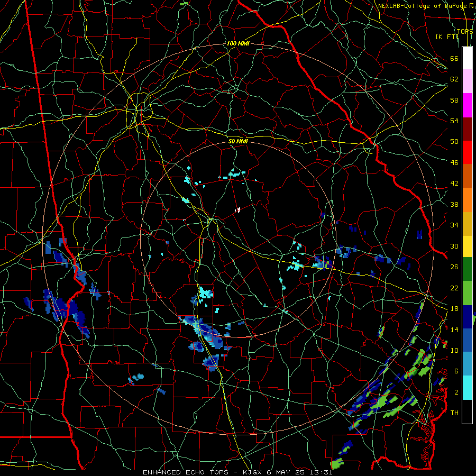Click the "100 NMI" range ring label

[x=238, y=44]
